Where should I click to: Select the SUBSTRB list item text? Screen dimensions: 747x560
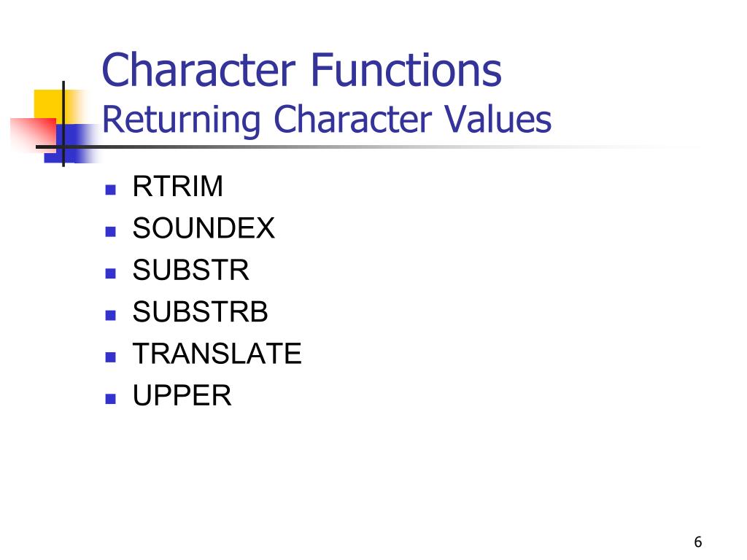point(201,312)
